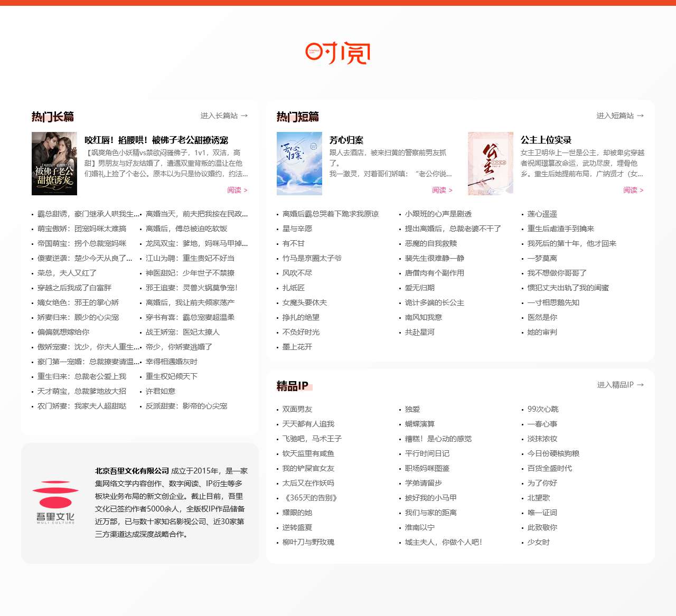Open 我死后的第十年，他才回来
This screenshot has width=676, height=616.
[572, 243]
